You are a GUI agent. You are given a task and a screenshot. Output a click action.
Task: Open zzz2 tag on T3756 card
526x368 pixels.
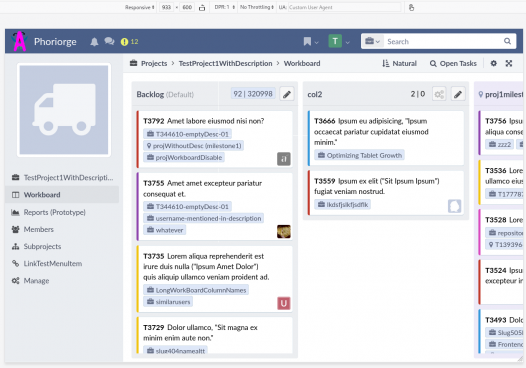[500, 145]
